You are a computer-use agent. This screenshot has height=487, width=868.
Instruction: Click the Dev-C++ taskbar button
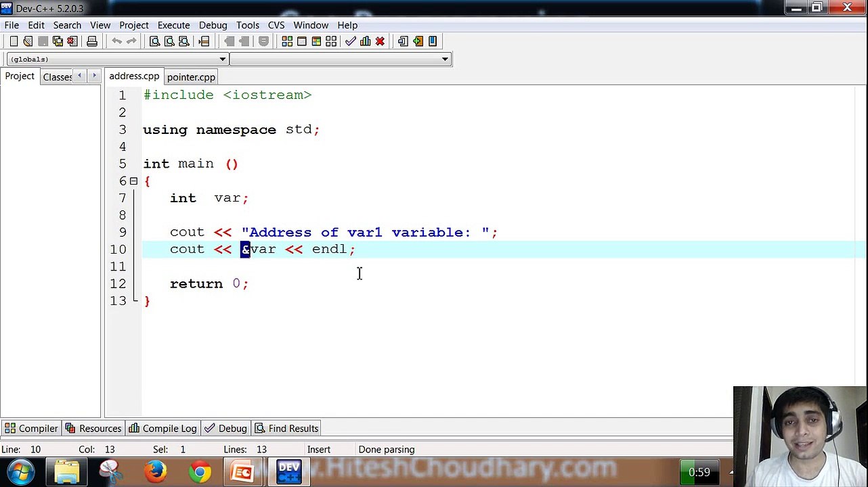289,471
